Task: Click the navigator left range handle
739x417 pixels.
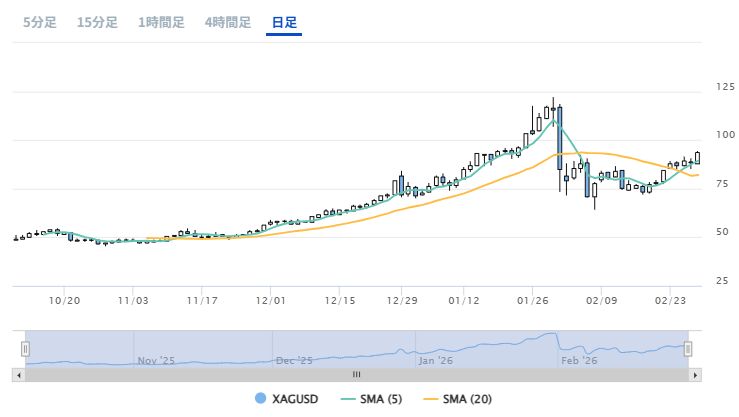Action: (x=25, y=349)
